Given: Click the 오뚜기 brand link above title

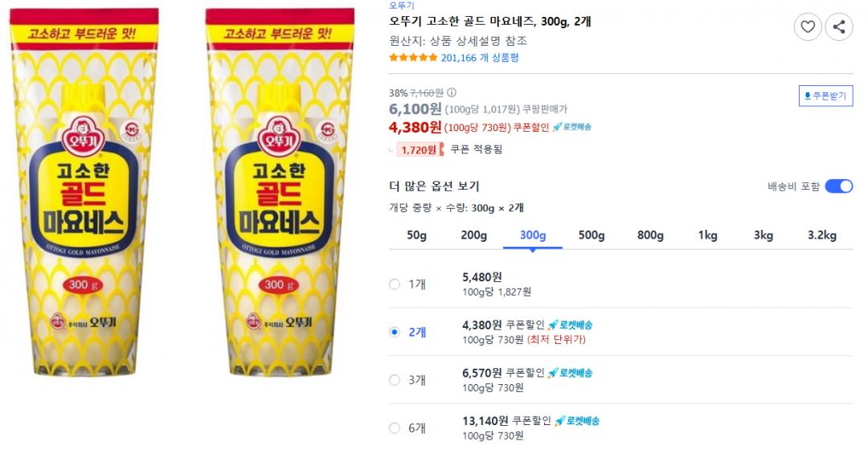Looking at the screenshot, I should point(402,6).
